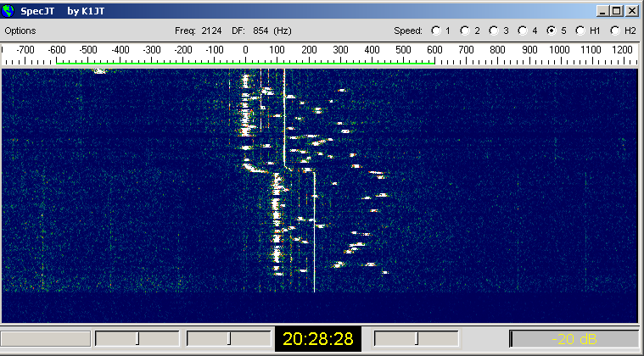Select Speed 3 radio button
644x356 pixels.
[493, 31]
